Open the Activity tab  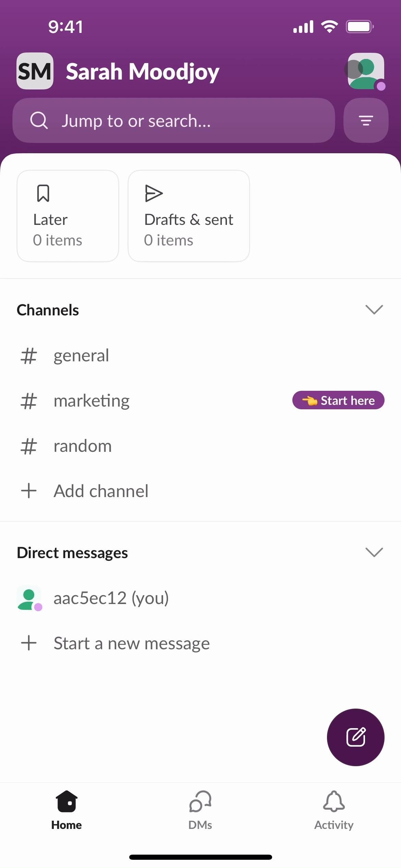coord(334,810)
